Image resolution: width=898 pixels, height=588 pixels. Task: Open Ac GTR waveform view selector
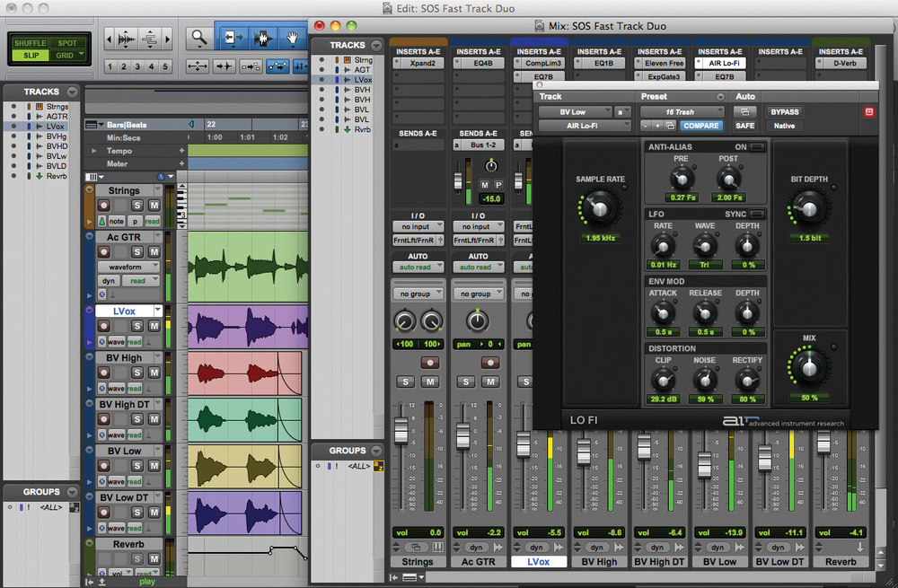coord(128,267)
